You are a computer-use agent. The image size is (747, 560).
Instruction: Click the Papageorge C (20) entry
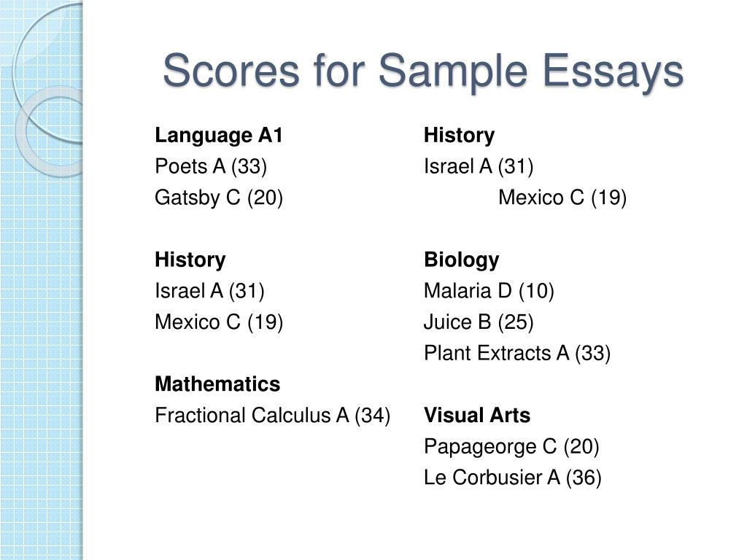(511, 447)
